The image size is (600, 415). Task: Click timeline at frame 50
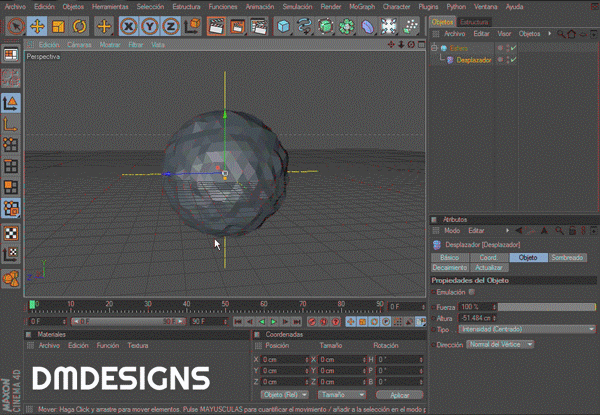pos(225,306)
